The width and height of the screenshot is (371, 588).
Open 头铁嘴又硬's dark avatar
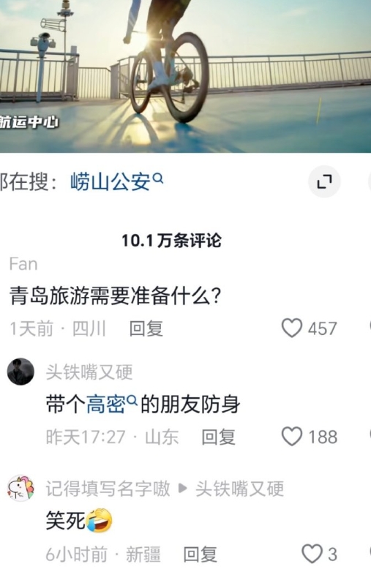tap(20, 372)
